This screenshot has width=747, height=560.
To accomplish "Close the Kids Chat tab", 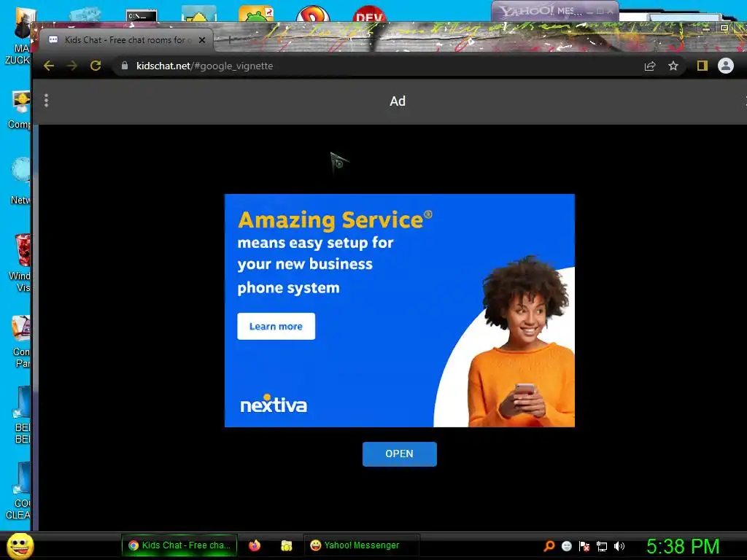I will tap(202, 40).
